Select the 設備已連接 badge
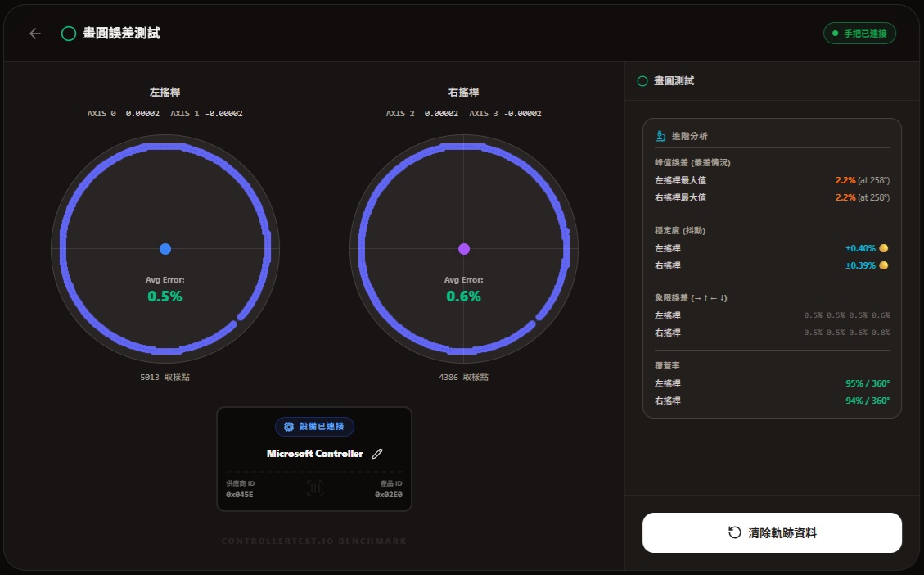 coord(314,427)
